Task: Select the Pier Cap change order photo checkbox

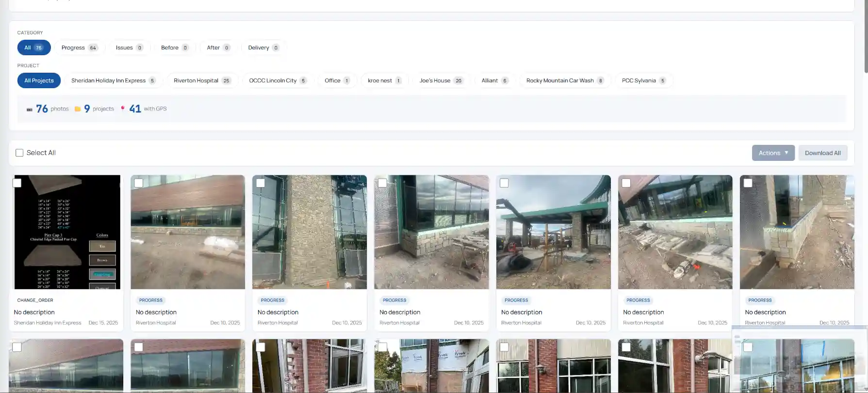Action: click(17, 183)
